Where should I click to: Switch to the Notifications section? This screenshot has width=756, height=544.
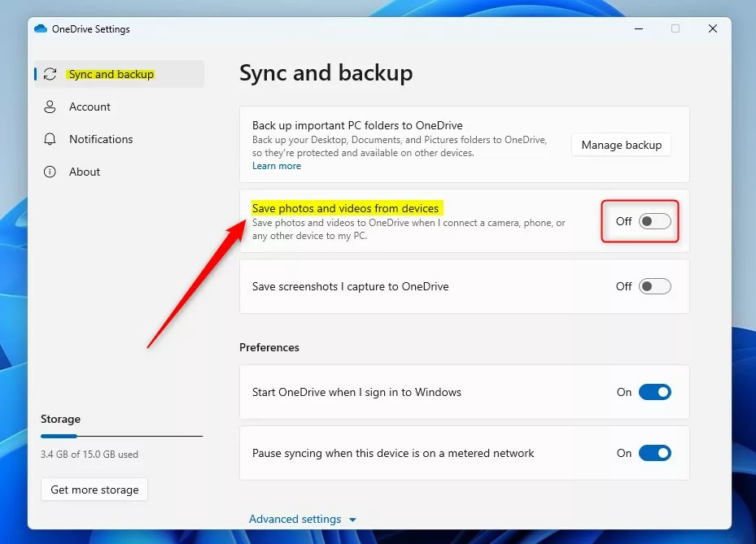tap(101, 139)
